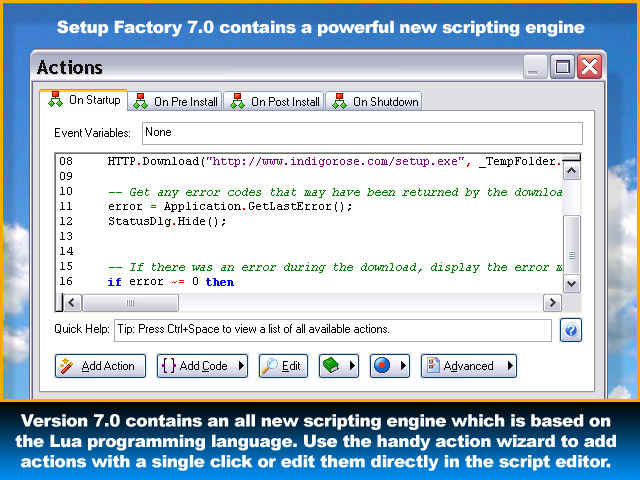Image resolution: width=640 pixels, height=480 pixels.
Task: Click line 08 HTTP.Download code
Action: coord(334,161)
